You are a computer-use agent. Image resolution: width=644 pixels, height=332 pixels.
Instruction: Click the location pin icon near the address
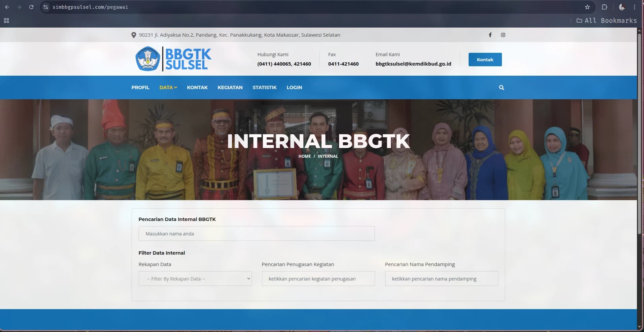(x=133, y=35)
